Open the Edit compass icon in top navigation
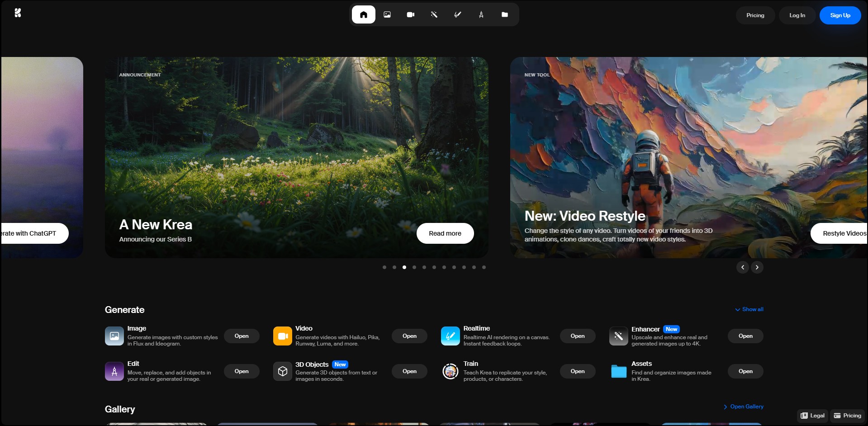868x426 pixels. (481, 14)
